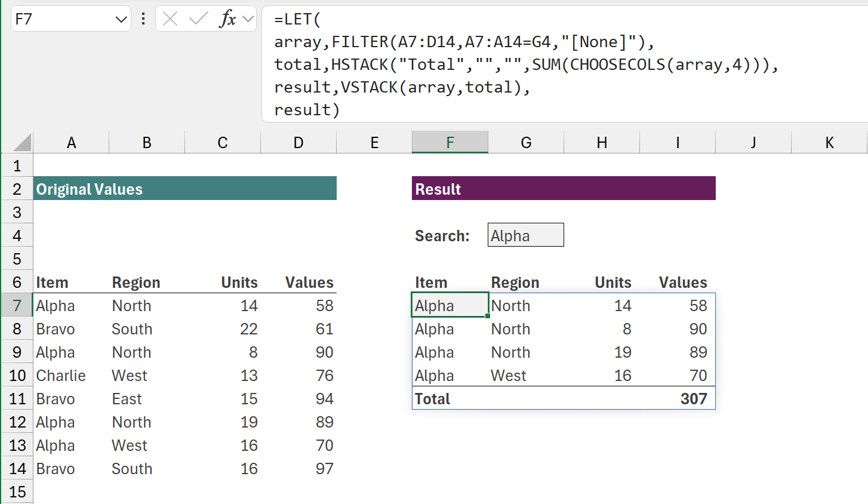868x504 pixels.
Task: Select the search input containing Alpha
Action: coord(525,235)
